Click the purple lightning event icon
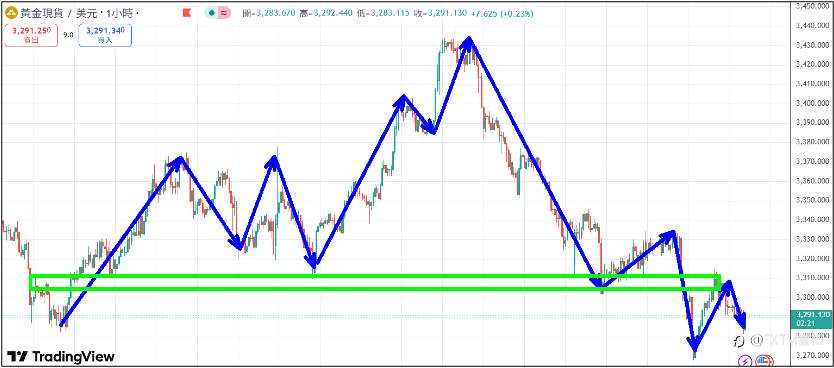Screen dimensions: 834x368 pos(746,361)
